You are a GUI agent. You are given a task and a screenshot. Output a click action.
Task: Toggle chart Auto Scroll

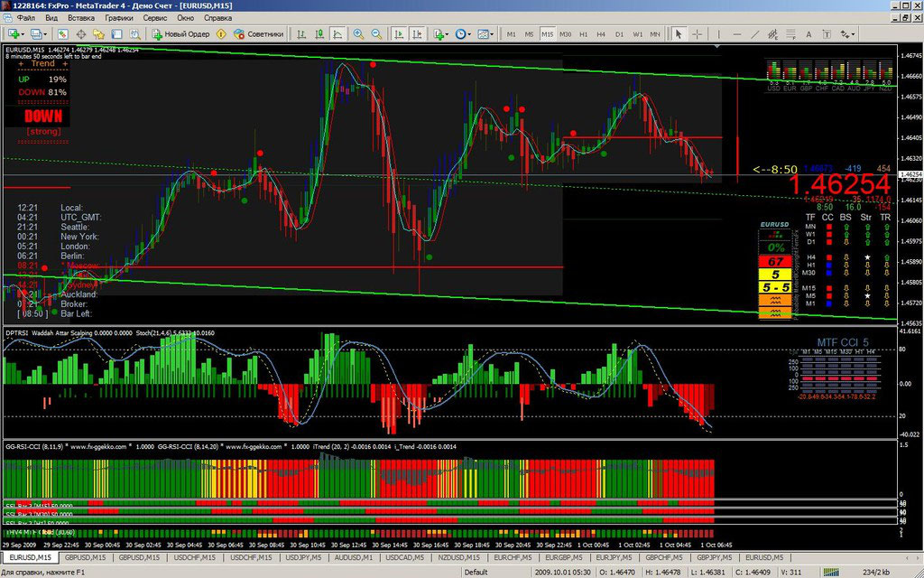pyautogui.click(x=399, y=34)
